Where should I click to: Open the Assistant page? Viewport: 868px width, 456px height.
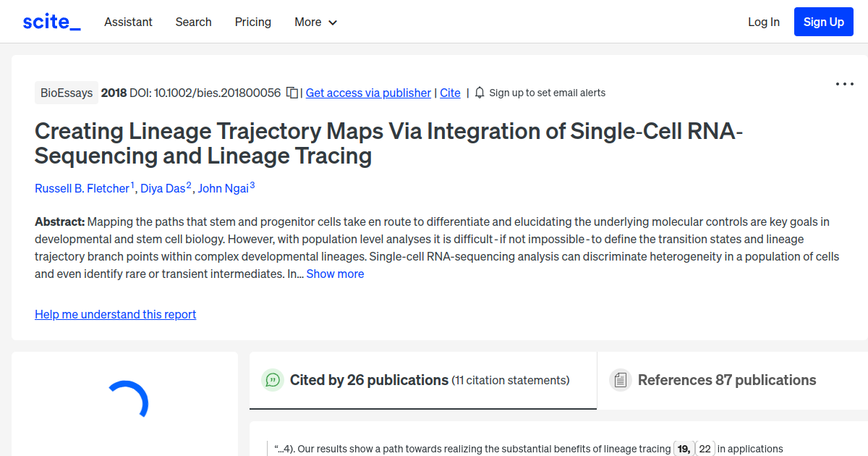(x=128, y=22)
